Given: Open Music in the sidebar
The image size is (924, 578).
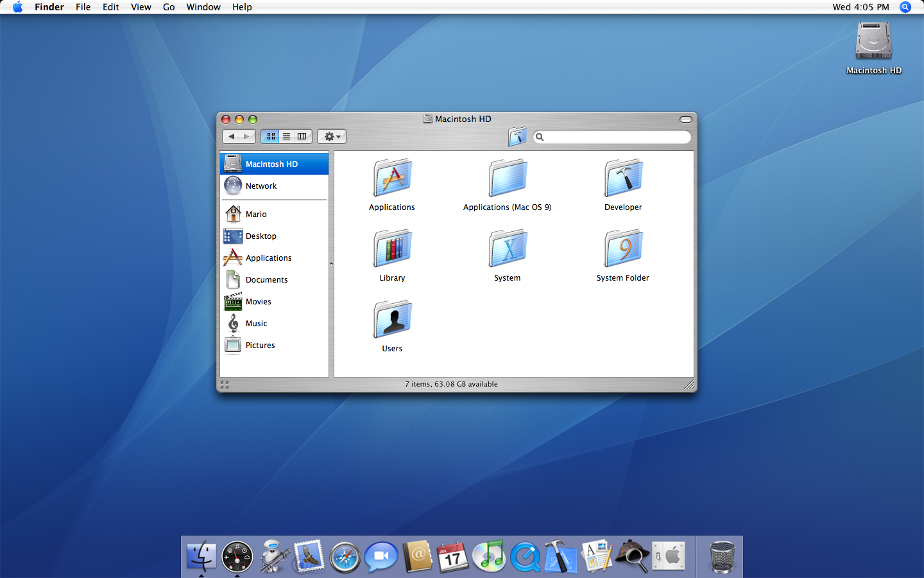Looking at the screenshot, I should coord(274,323).
